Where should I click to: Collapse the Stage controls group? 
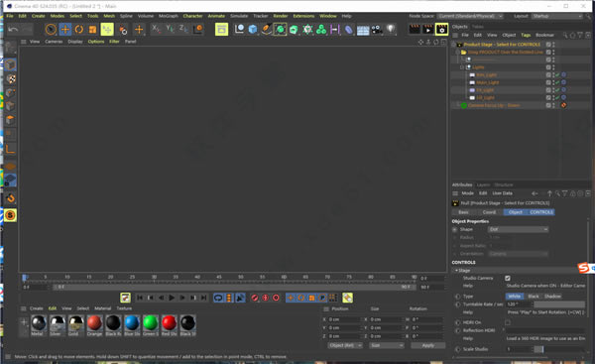[x=456, y=270]
